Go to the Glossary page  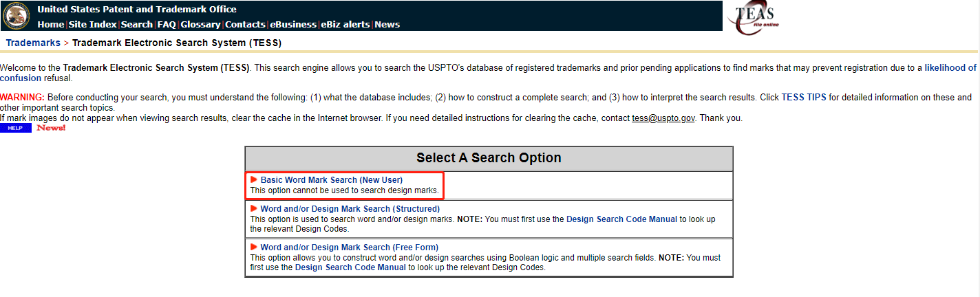tap(200, 25)
